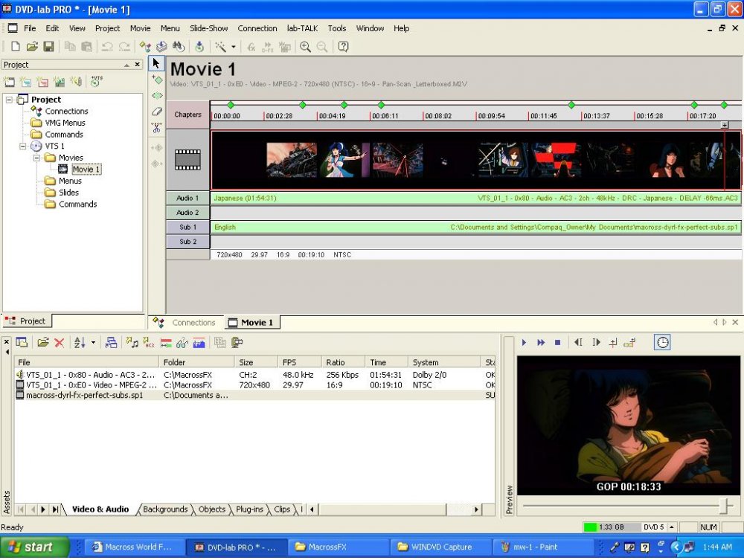
Task: Open the sort options dropdown arrow in Assets
Action: coord(93,342)
